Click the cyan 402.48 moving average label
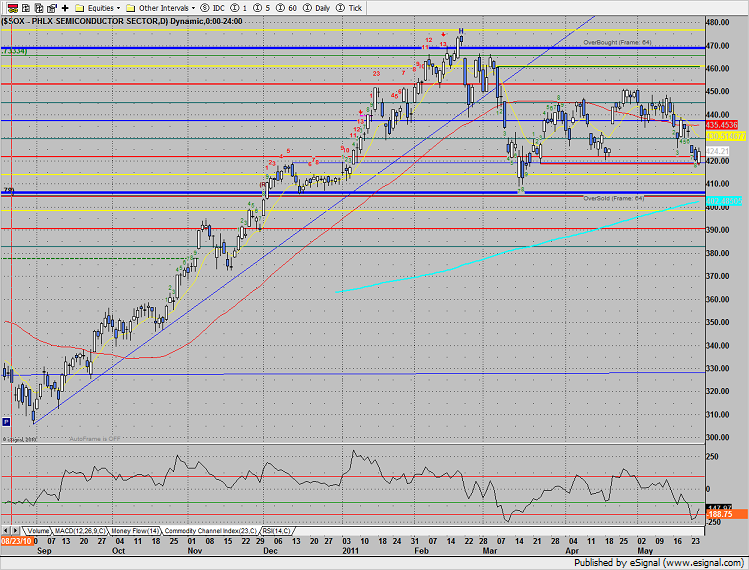 (724, 201)
